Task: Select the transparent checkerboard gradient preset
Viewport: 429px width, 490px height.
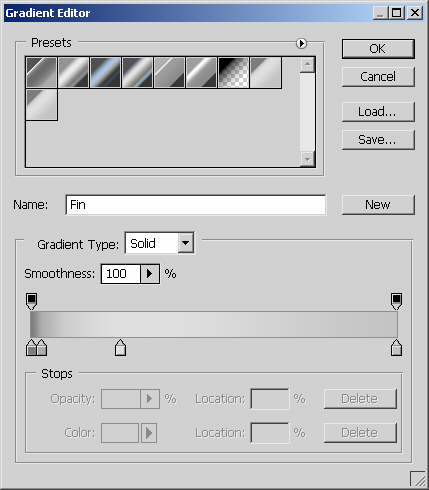Action: 233,72
